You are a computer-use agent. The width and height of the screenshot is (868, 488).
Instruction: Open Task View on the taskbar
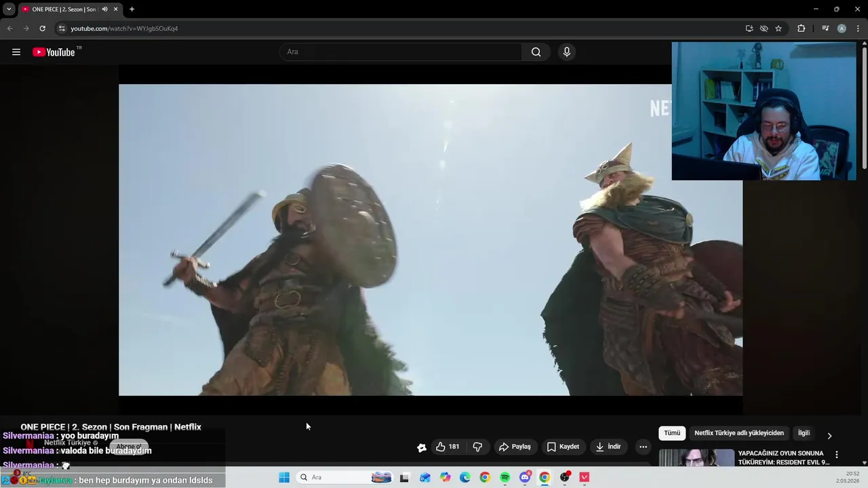[404, 477]
